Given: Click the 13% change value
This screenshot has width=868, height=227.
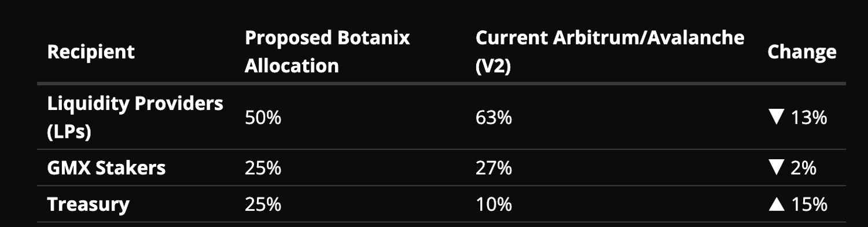Looking at the screenshot, I should point(809,118).
